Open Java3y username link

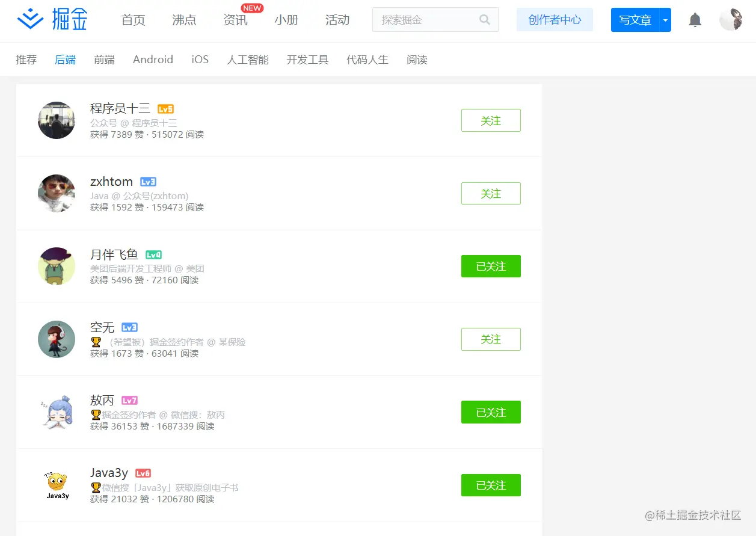[x=109, y=473]
